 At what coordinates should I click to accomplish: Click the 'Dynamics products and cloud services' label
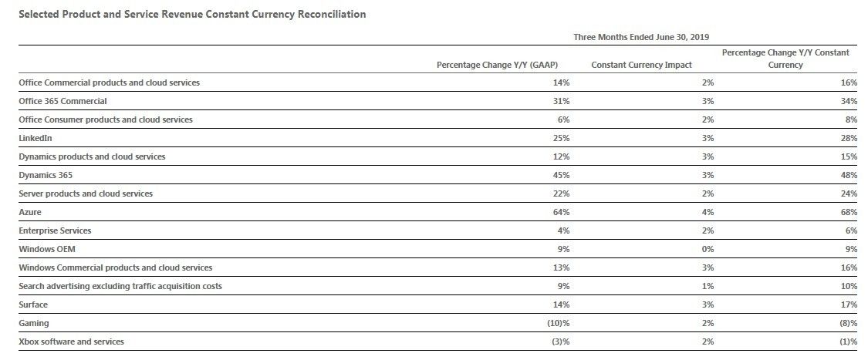pyautogui.click(x=92, y=156)
